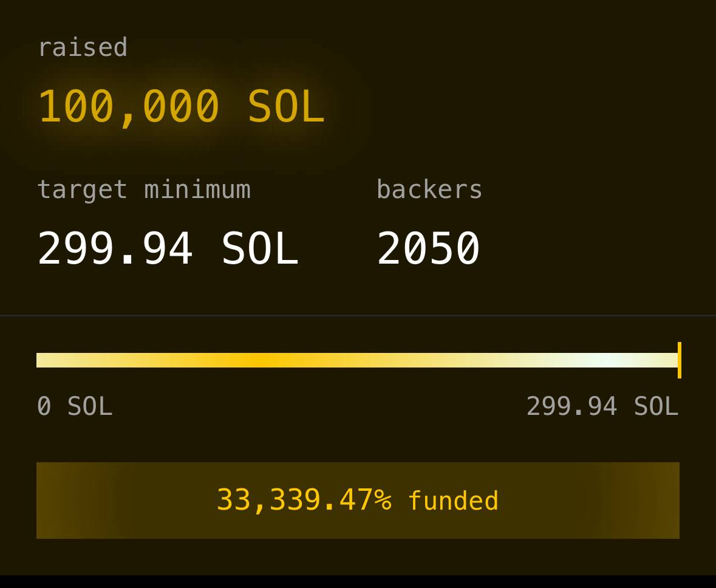
Task: Click the "backers" label
Action: click(x=429, y=190)
